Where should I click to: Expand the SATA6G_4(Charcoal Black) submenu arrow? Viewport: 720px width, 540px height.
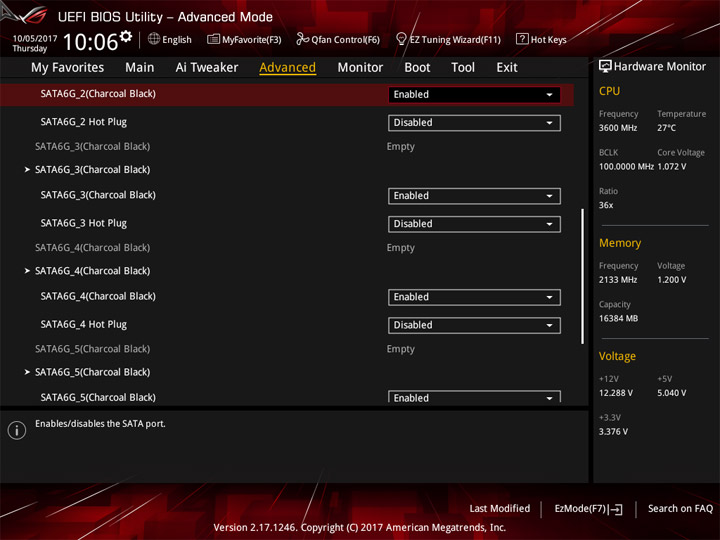click(x=27, y=271)
